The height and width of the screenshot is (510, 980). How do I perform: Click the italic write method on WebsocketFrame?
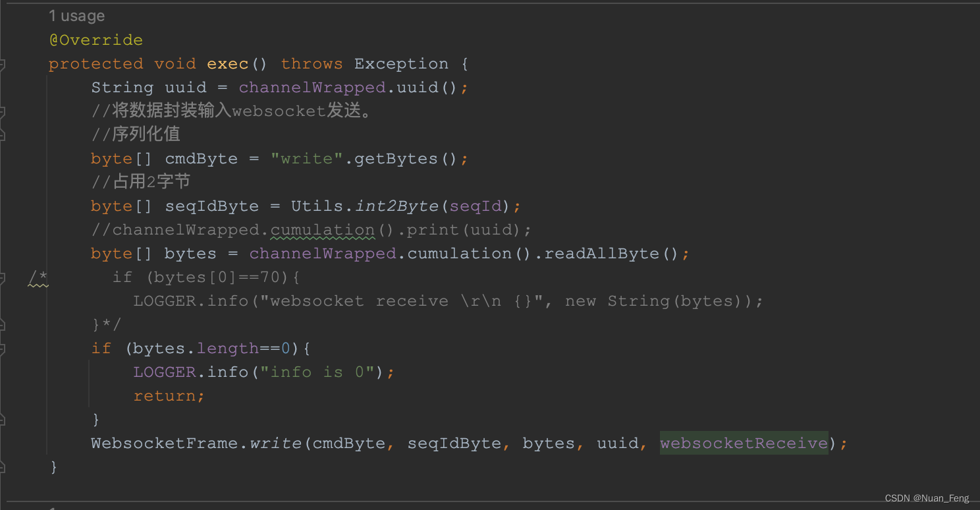coord(275,443)
